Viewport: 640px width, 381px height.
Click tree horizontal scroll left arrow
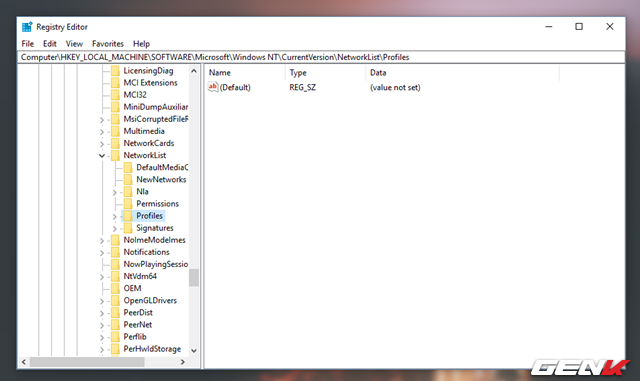pos(24,362)
